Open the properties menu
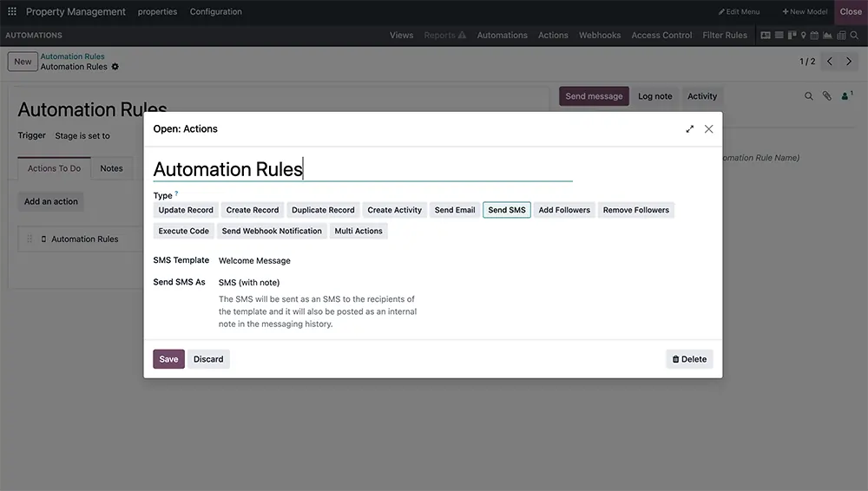 coord(158,11)
